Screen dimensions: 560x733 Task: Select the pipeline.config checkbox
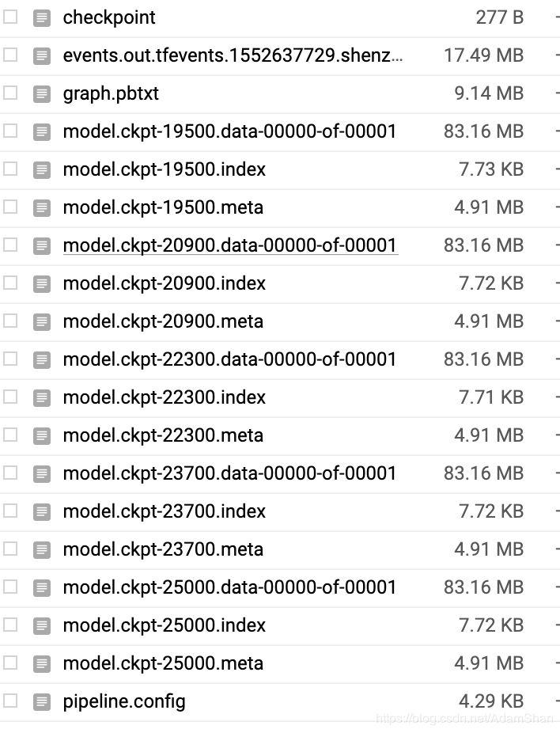point(10,701)
